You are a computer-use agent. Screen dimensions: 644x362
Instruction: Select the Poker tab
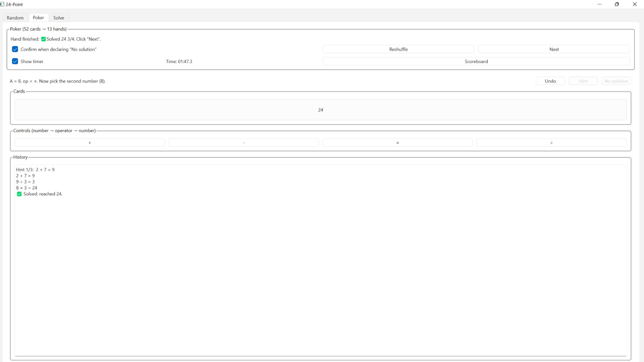(x=38, y=18)
